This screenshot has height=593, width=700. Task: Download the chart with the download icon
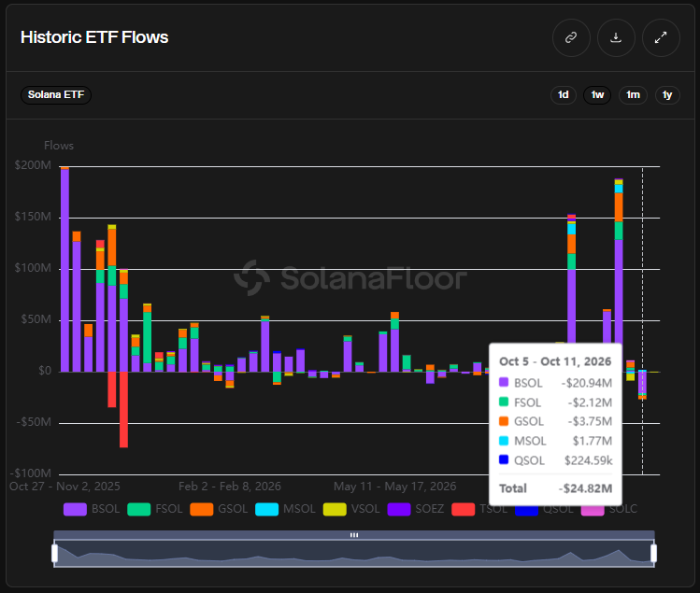[616, 37]
